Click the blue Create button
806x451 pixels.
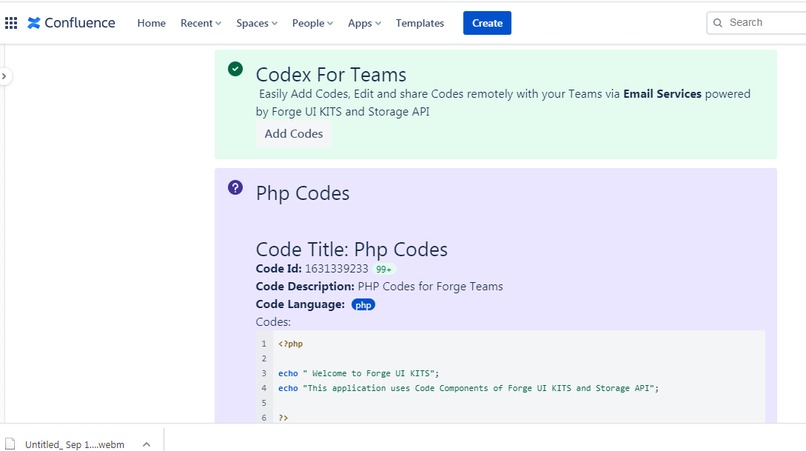tap(487, 23)
